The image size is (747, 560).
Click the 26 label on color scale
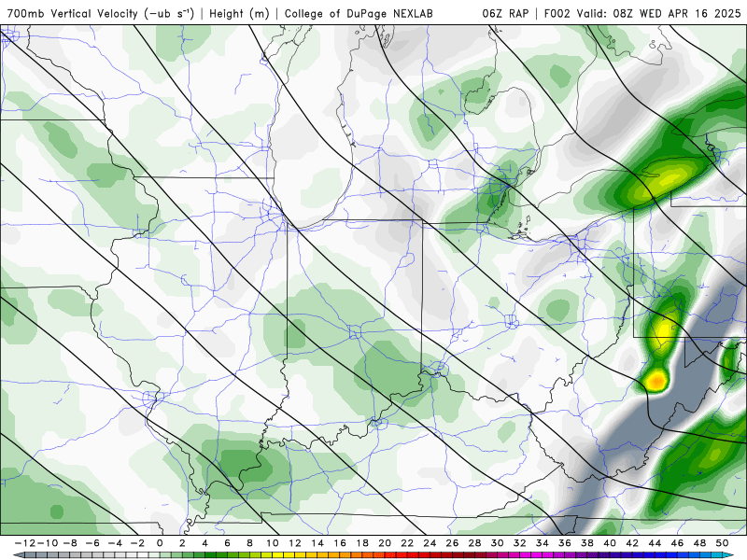[x=452, y=543]
